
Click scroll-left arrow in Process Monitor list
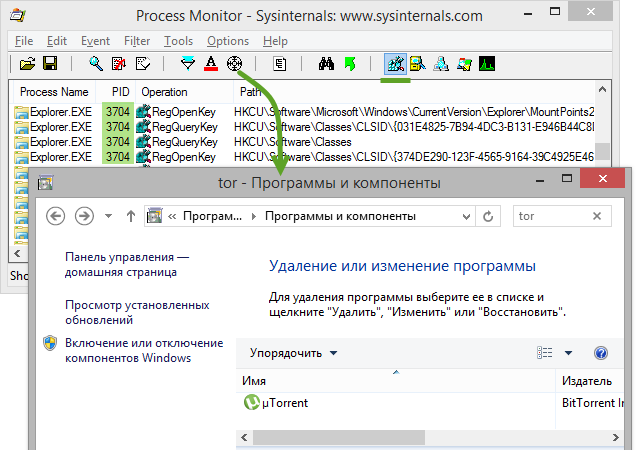click(x=17, y=254)
